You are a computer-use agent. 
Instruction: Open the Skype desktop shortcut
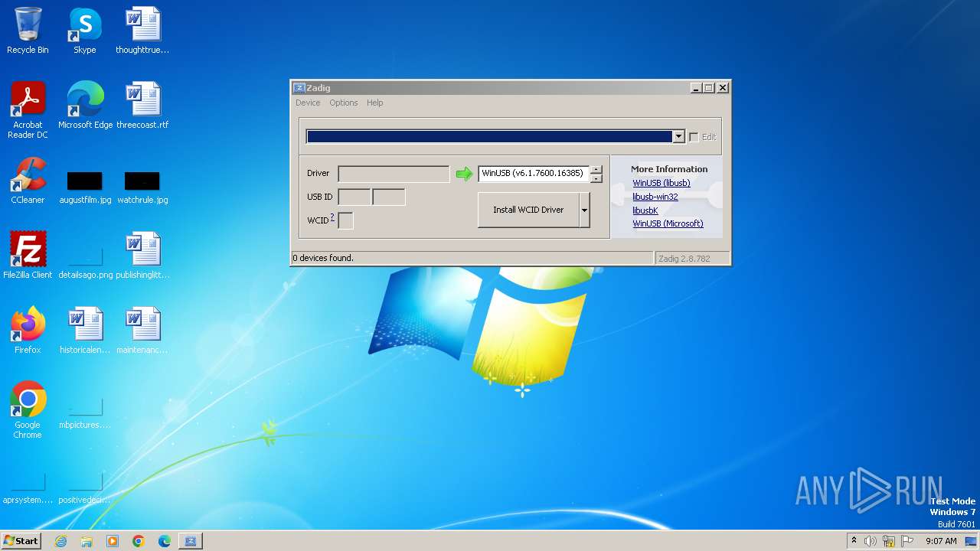[84, 31]
